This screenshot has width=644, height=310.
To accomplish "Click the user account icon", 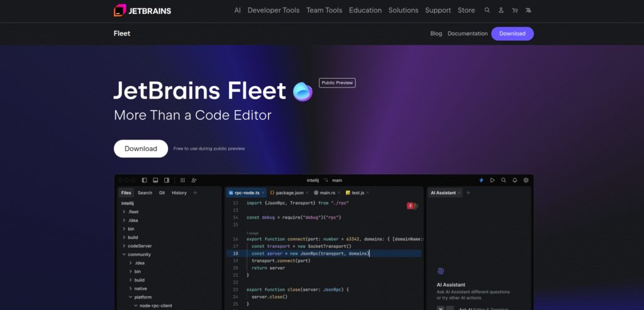I will pyautogui.click(x=501, y=11).
